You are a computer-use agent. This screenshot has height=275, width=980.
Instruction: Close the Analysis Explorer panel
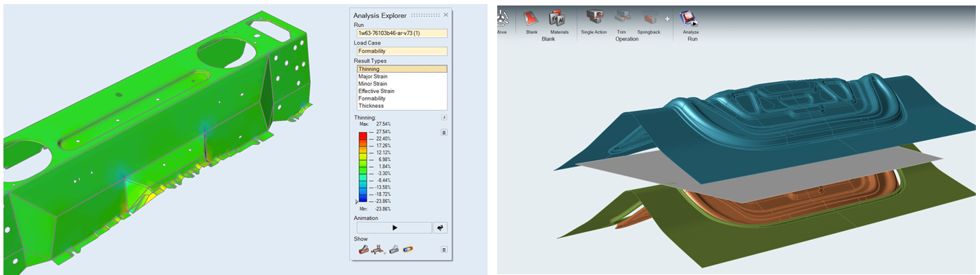(446, 14)
